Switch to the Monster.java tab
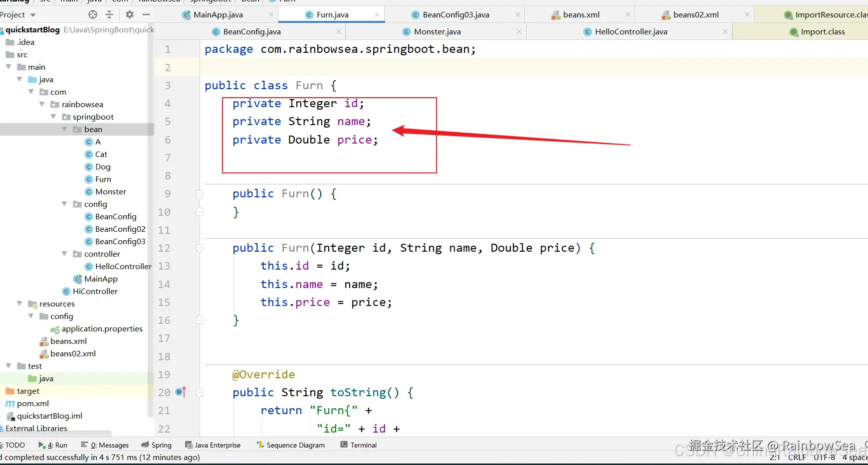The image size is (868, 465). (x=437, y=32)
